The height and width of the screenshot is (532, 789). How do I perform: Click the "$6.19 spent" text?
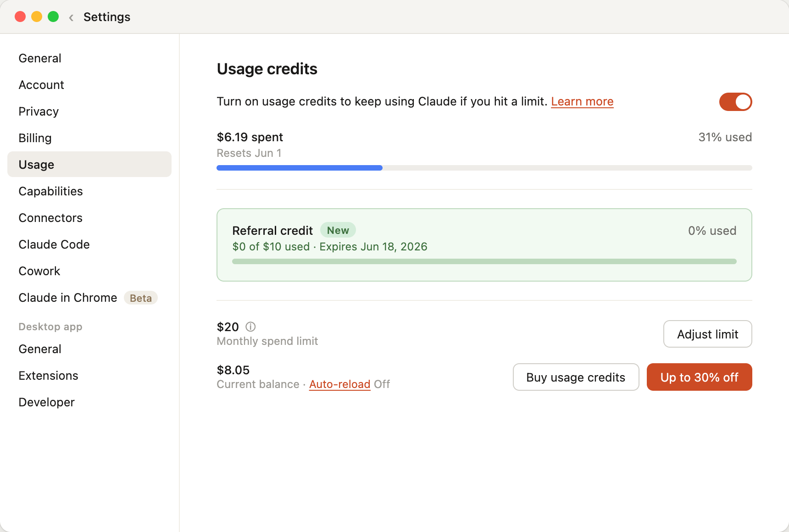[250, 137]
